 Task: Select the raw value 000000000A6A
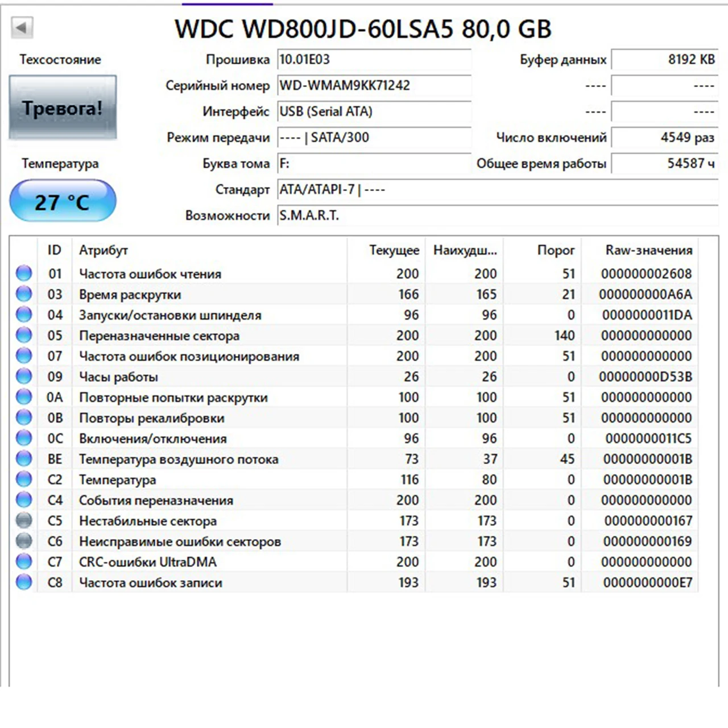coord(646,294)
